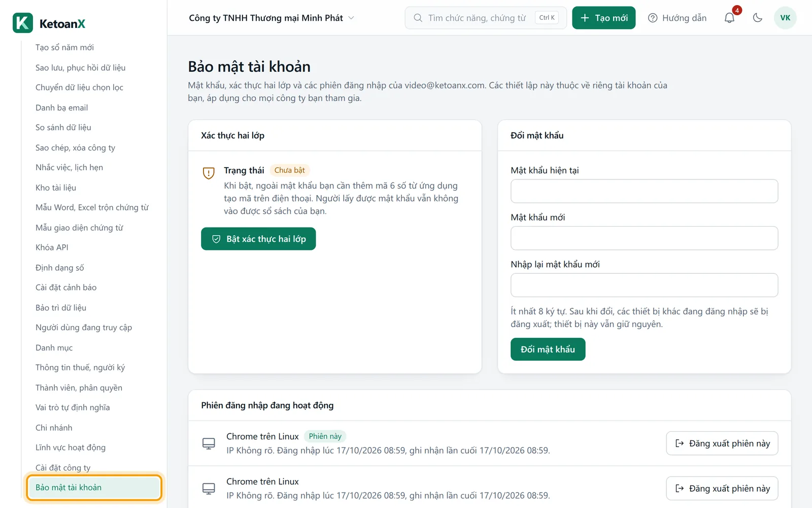Viewport: 812px width, 508px height.
Task: Click the Hướng dẫn help icon
Action: tap(653, 18)
